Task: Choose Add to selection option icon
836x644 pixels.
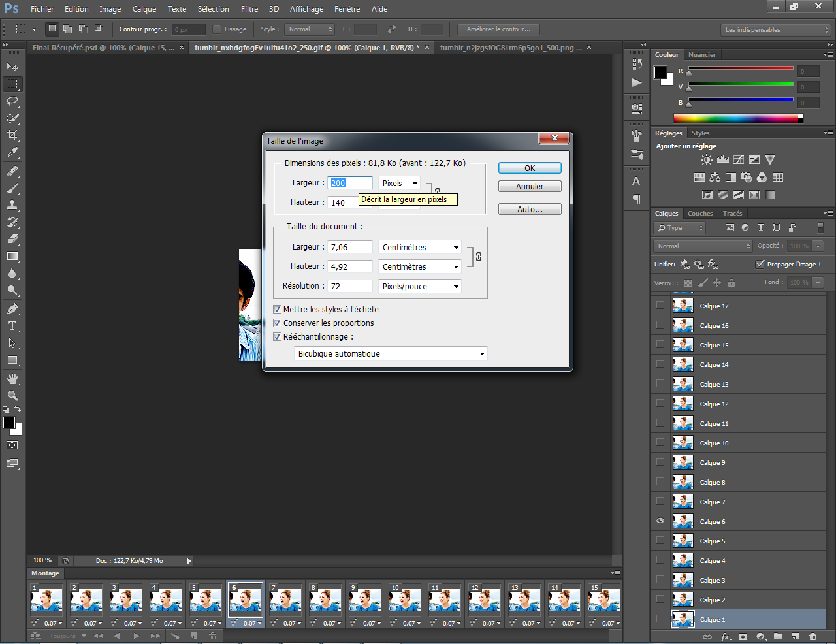Action: click(x=67, y=29)
